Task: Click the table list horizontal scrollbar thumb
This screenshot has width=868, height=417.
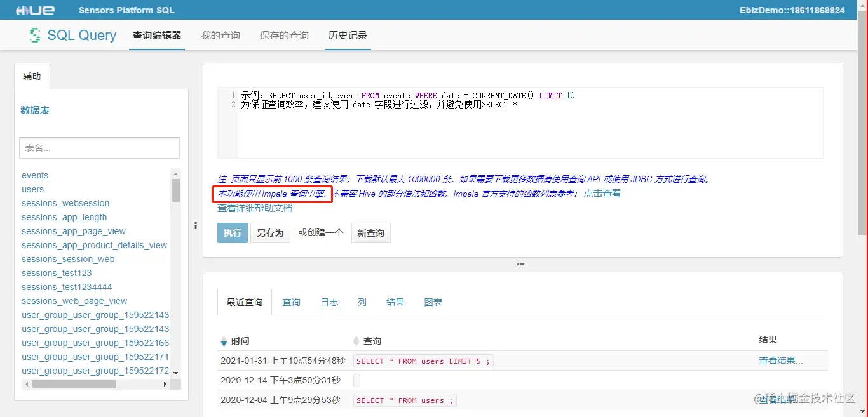Action: (74, 384)
